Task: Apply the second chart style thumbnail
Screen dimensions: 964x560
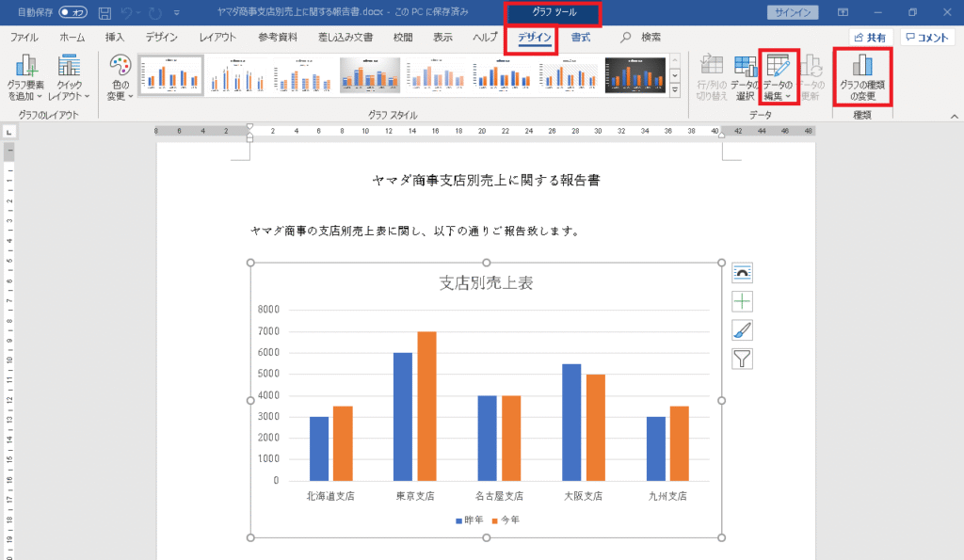Action: (x=237, y=75)
